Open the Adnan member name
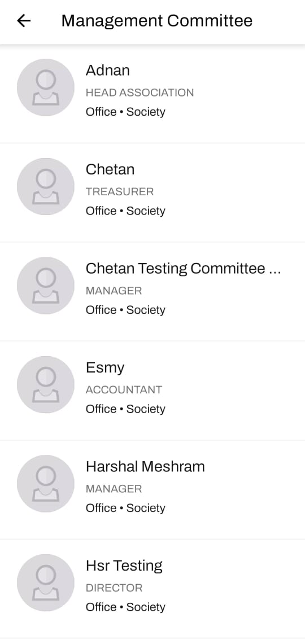The height and width of the screenshot is (644, 305). pyautogui.click(x=108, y=70)
